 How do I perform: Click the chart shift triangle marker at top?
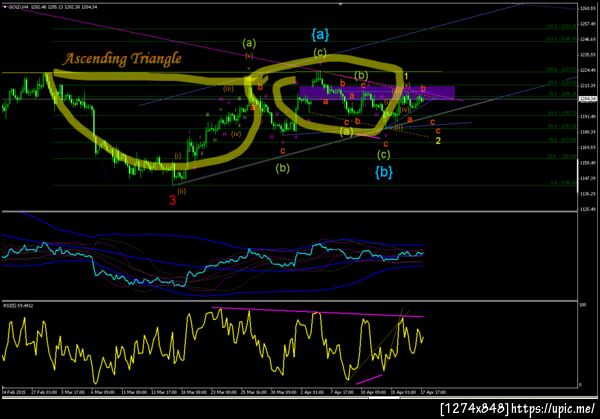pos(340,4)
